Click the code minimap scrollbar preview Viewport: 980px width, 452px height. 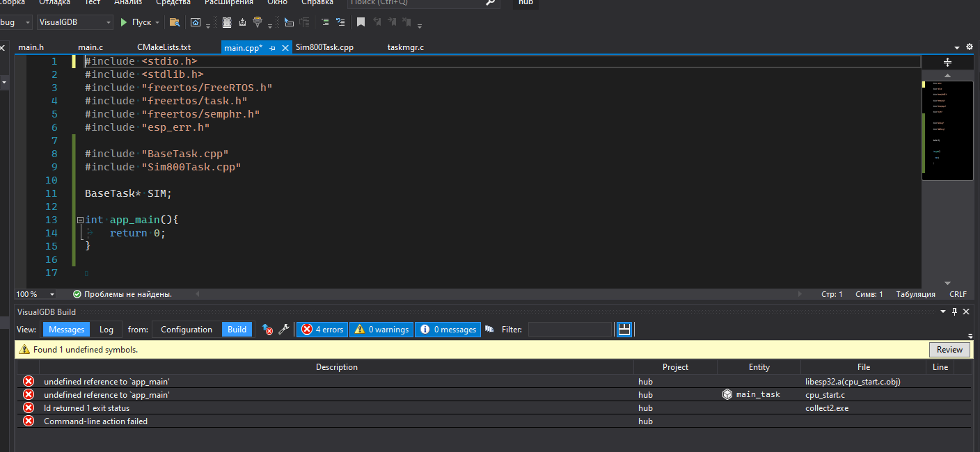(947, 129)
